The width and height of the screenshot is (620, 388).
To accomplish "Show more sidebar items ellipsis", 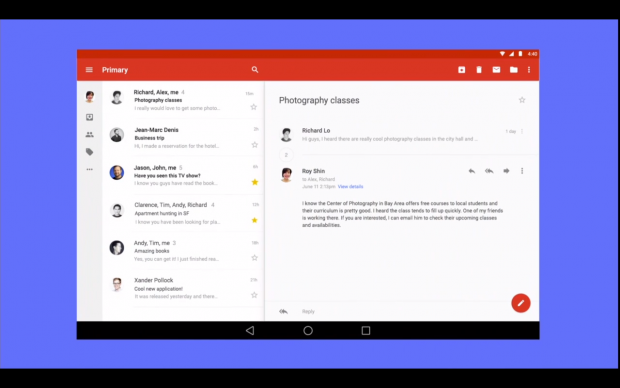I will (x=90, y=169).
